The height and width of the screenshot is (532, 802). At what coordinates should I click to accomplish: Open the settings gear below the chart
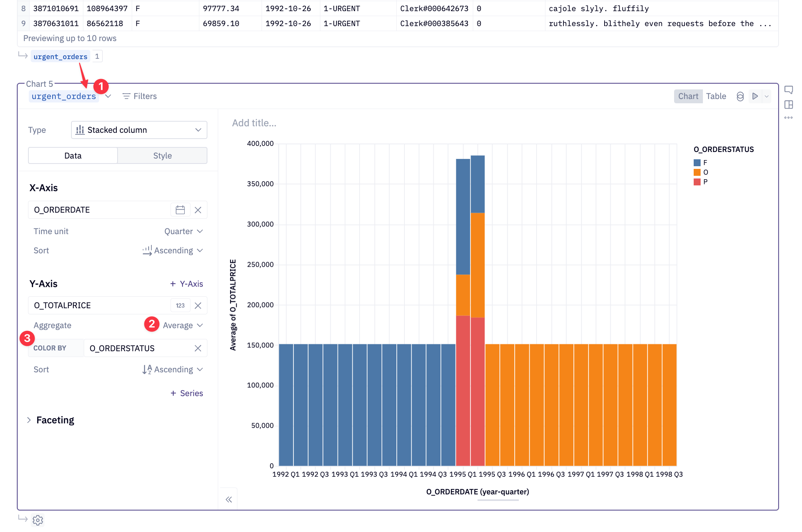(38, 520)
